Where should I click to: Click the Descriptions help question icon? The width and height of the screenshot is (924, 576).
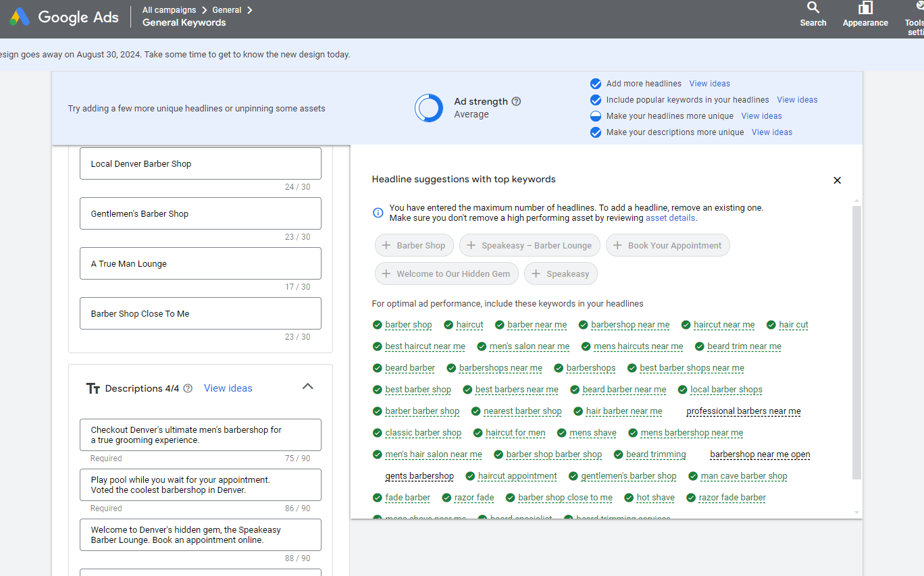pyautogui.click(x=188, y=388)
